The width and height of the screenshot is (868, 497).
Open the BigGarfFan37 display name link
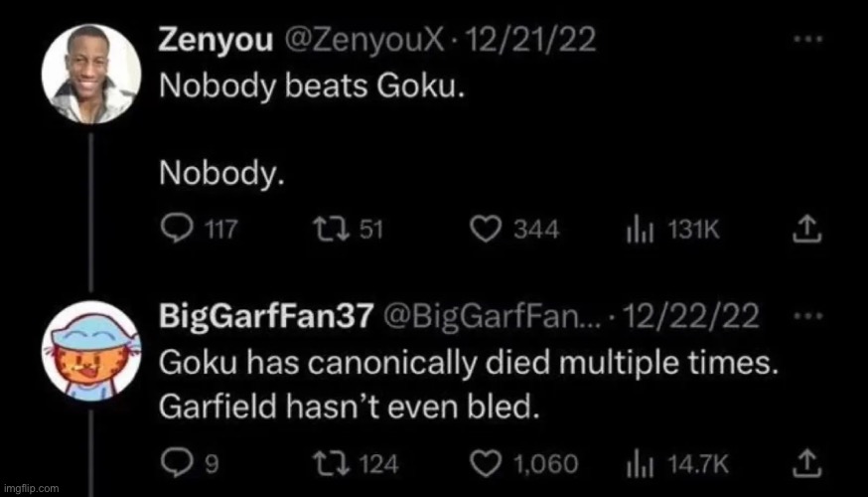coord(266,316)
